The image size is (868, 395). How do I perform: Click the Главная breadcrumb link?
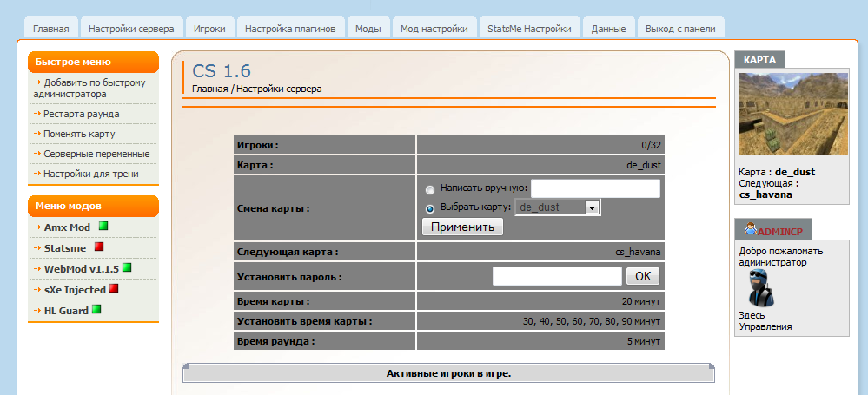(x=209, y=89)
